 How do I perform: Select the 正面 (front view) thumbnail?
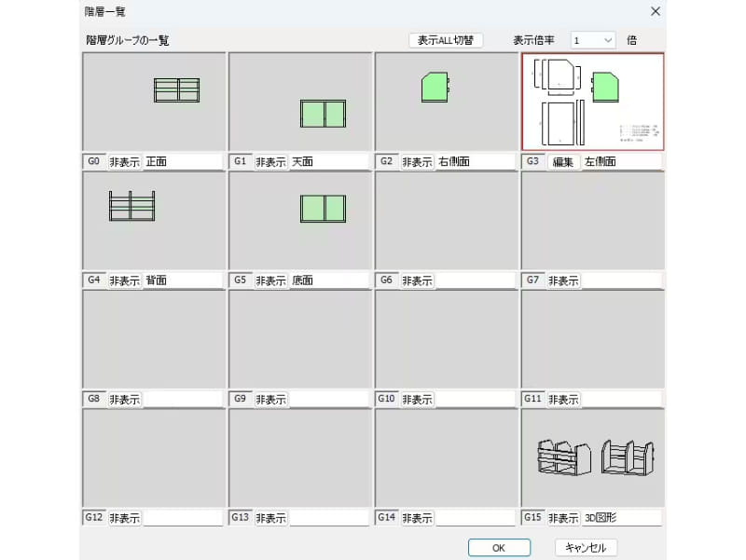152,102
